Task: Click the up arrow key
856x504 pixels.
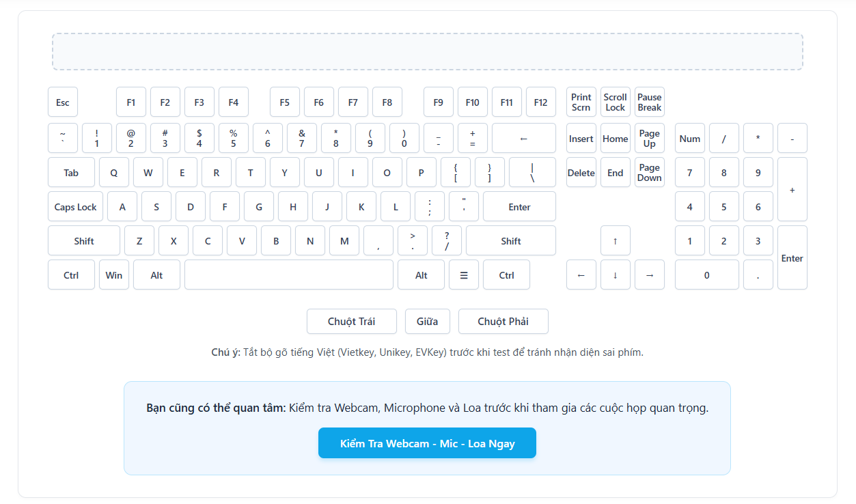Action: pyautogui.click(x=616, y=240)
